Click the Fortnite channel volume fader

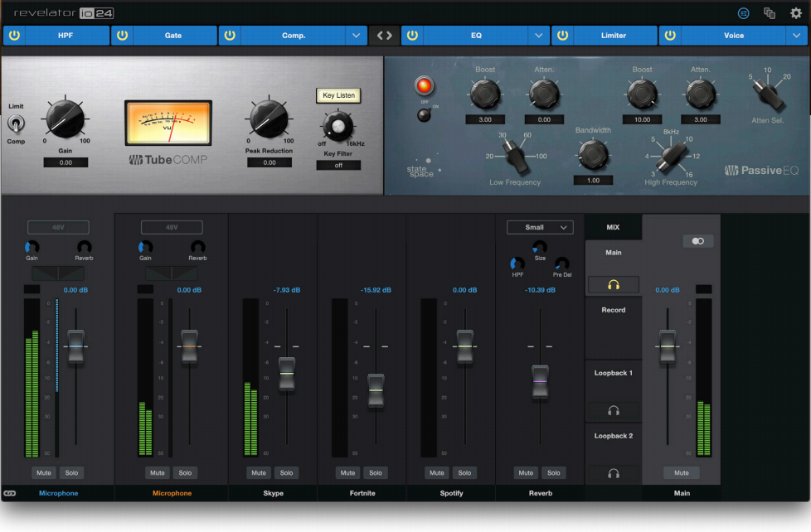tap(376, 389)
